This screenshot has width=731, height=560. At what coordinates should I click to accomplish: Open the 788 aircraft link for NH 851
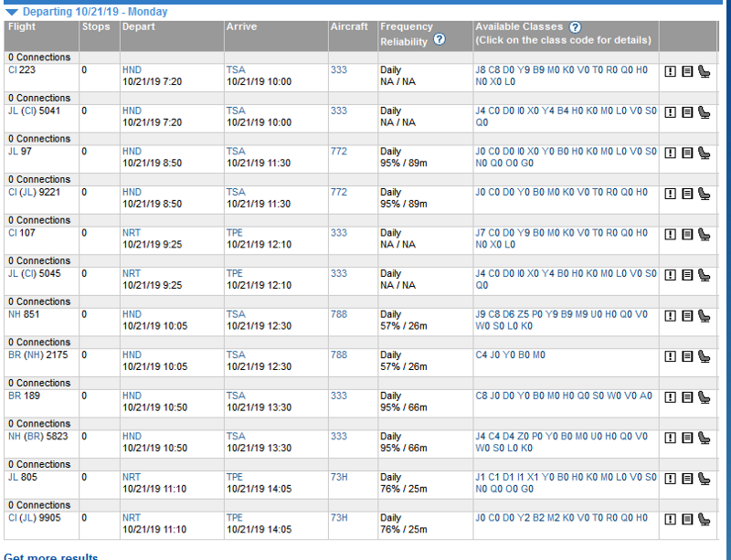click(x=339, y=314)
